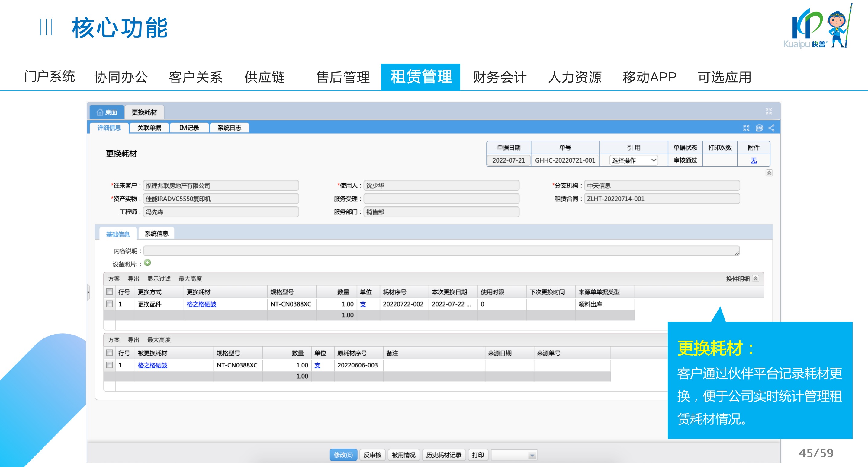Open dropdown next to 打印 button
Viewport: 868px width, 467px height.
tap(532, 456)
